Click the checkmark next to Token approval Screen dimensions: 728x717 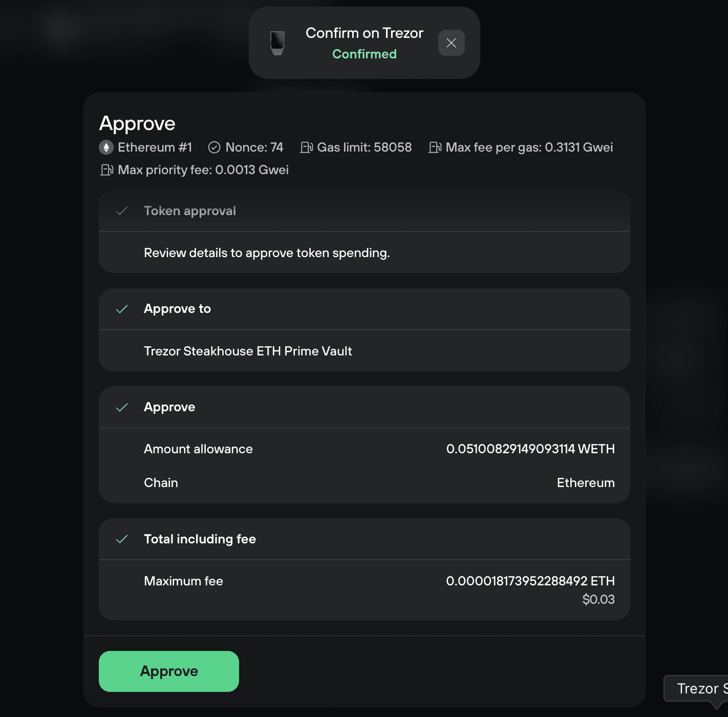122,211
